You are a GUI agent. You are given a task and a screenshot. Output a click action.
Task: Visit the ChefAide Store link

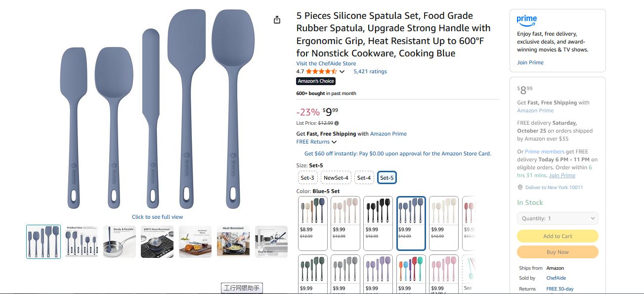326,63
